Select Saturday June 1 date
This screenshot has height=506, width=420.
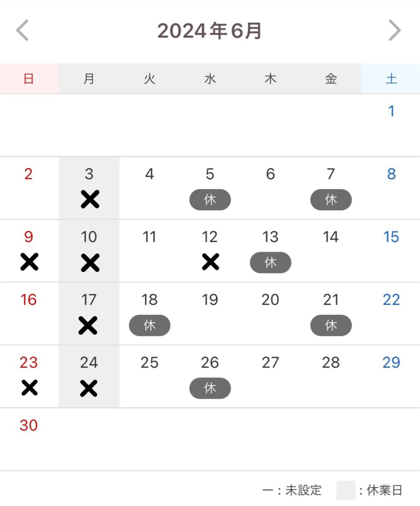(x=391, y=111)
